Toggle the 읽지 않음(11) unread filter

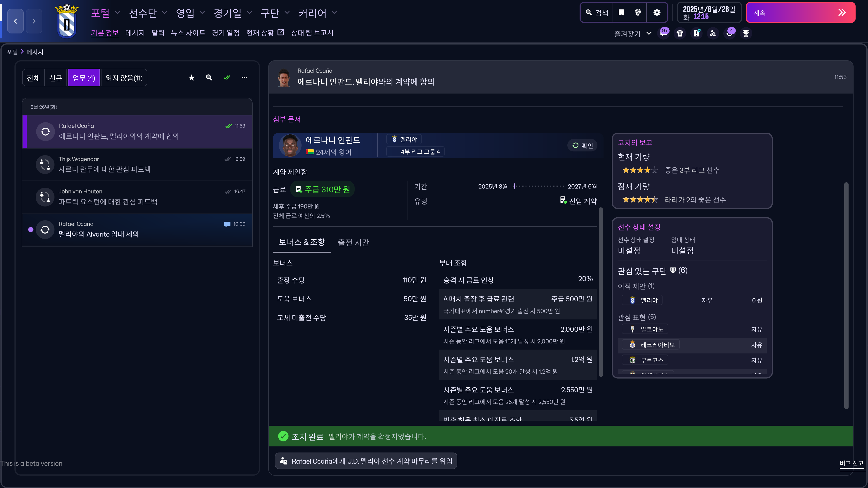(x=124, y=78)
